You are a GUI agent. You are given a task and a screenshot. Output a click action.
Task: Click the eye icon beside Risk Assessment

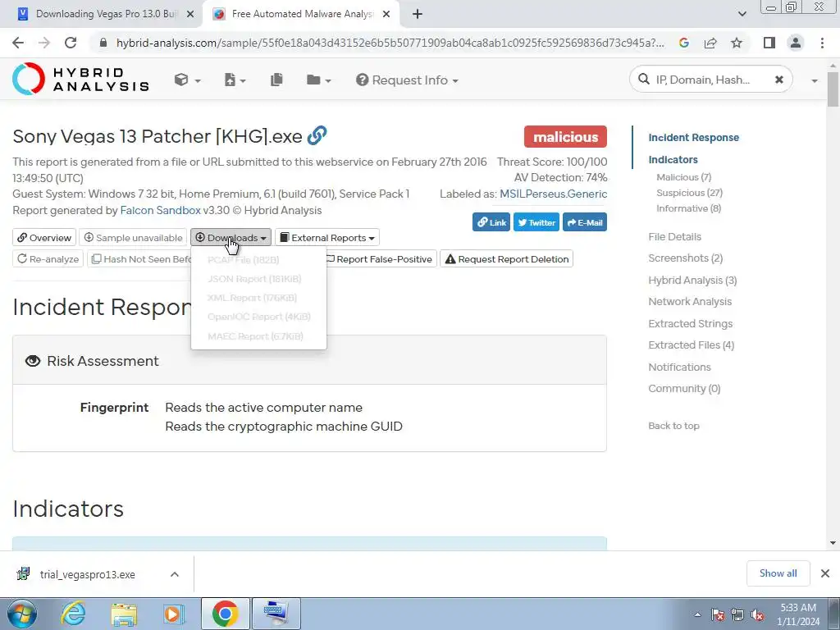pyautogui.click(x=33, y=361)
